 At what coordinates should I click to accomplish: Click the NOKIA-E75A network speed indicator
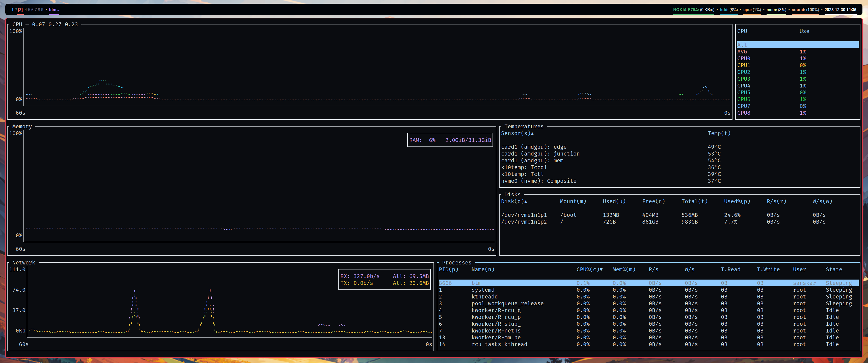tap(694, 10)
